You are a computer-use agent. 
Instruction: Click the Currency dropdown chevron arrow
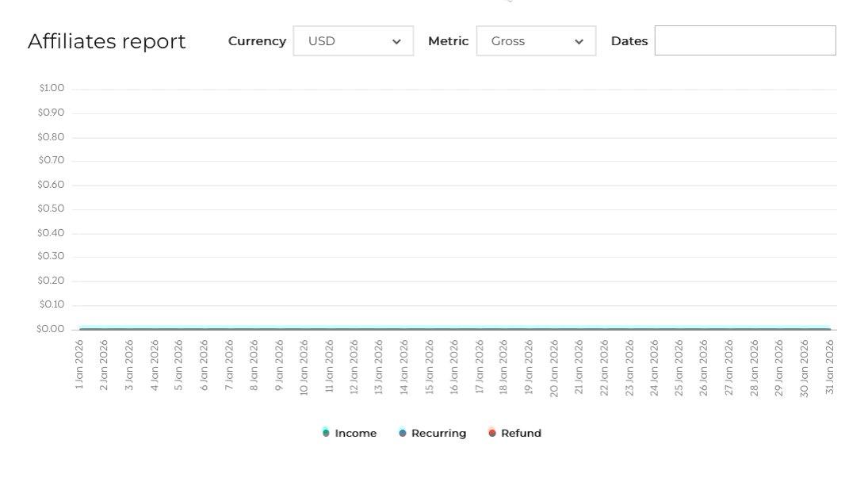point(396,42)
